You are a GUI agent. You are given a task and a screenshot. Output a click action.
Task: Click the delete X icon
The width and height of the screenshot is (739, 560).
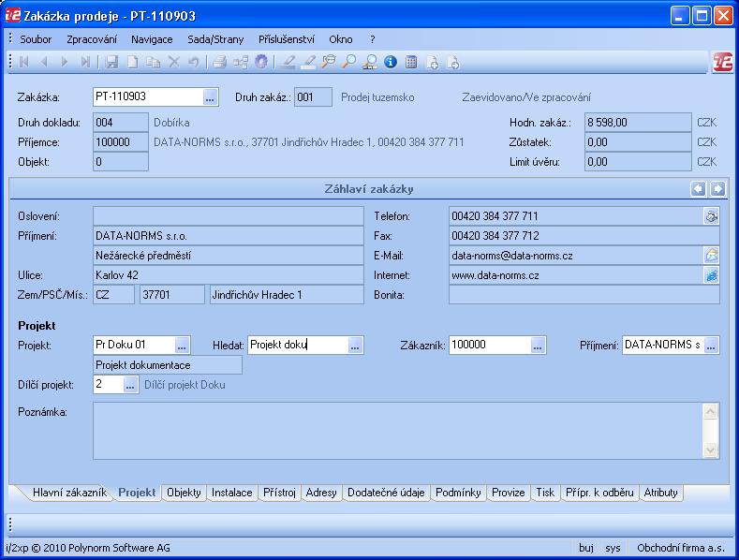point(174,62)
